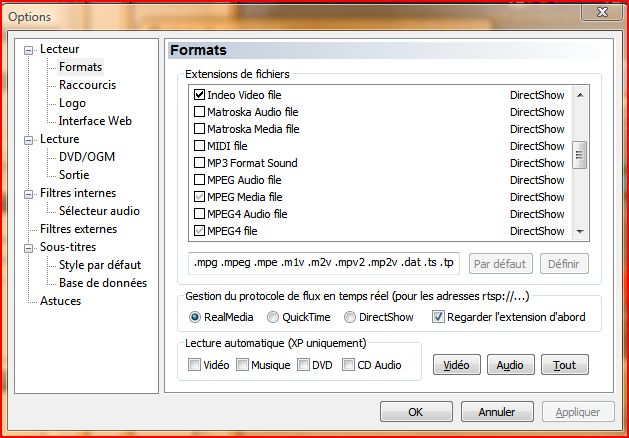Select the Lecteur tree label
This screenshot has height=438, width=629.
(59, 49)
